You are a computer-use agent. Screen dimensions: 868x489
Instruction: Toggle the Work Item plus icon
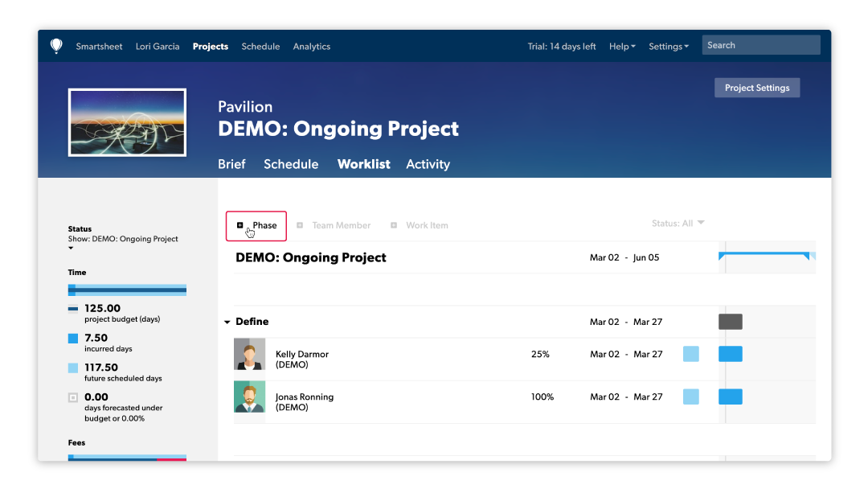click(x=394, y=225)
